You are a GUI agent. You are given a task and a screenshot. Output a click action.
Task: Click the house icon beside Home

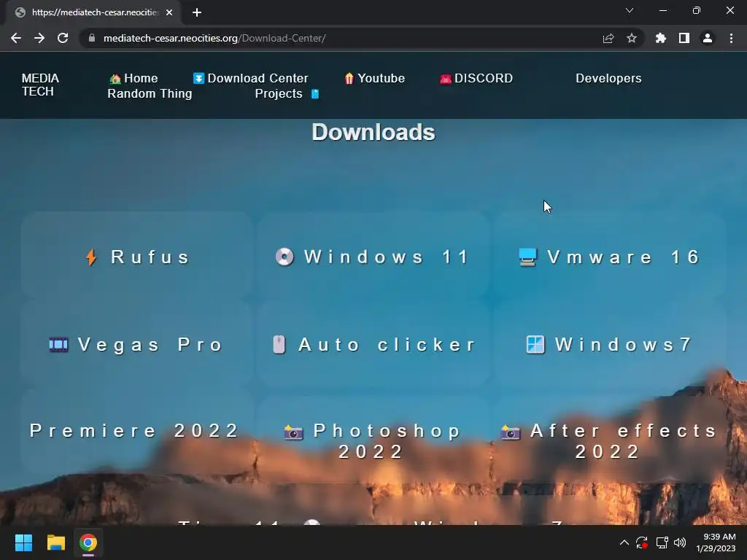pos(115,79)
